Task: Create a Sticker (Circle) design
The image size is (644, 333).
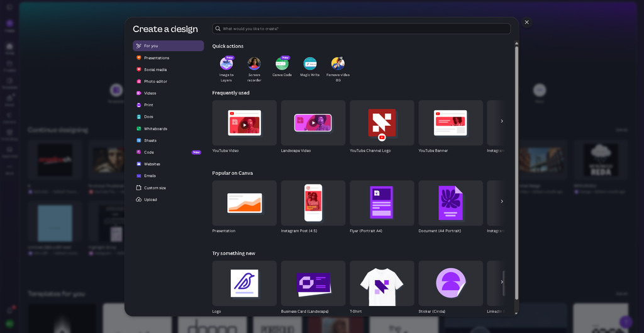Action: click(x=450, y=283)
